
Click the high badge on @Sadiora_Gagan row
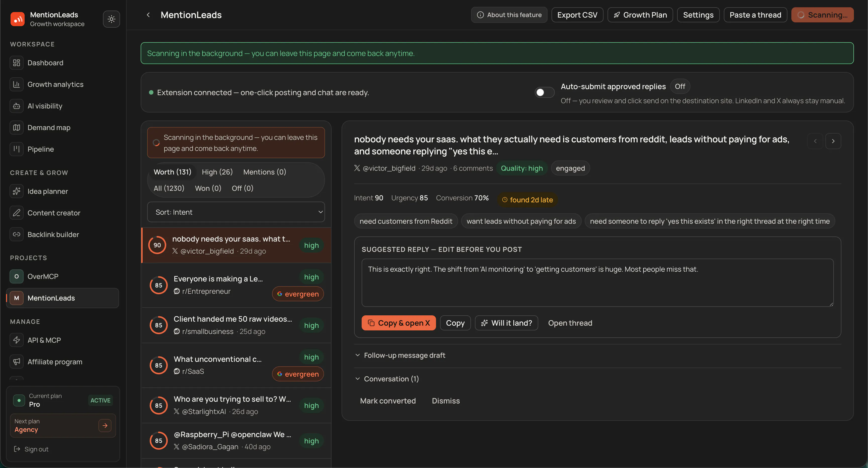pyautogui.click(x=311, y=440)
